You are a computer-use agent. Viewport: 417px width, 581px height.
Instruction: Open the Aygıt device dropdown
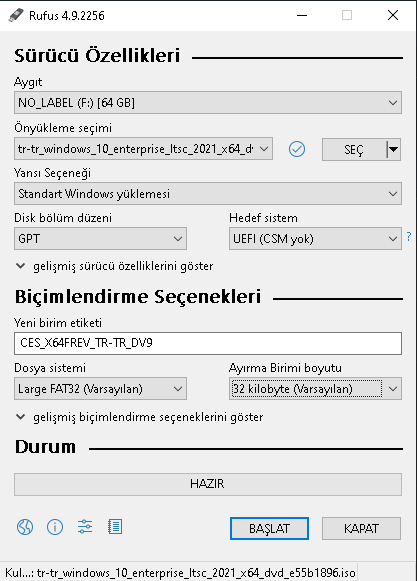(x=208, y=103)
